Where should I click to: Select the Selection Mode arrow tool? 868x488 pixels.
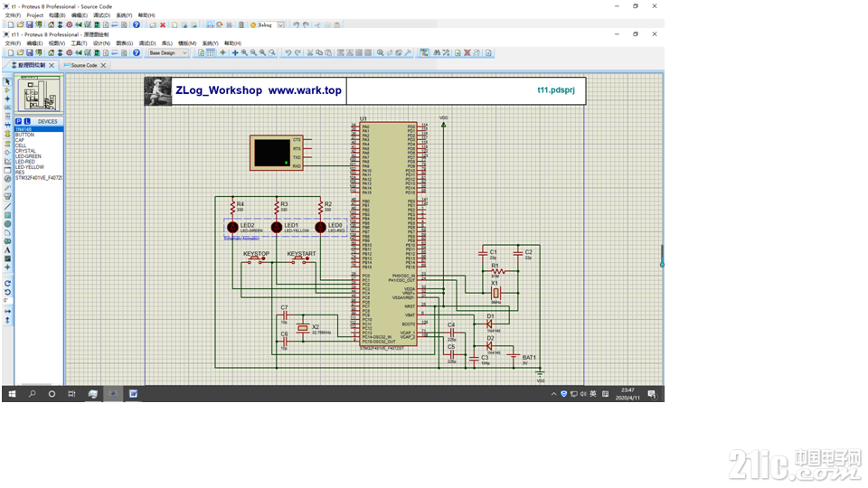tap(7, 81)
